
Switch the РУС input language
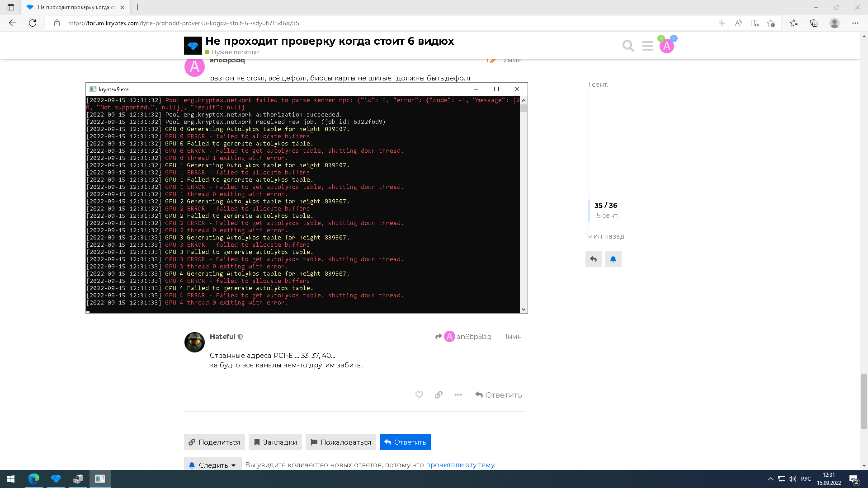click(x=806, y=479)
